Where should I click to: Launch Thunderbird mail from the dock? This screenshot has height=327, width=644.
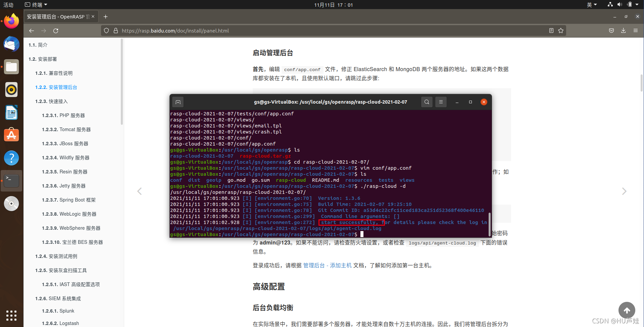(x=11, y=44)
